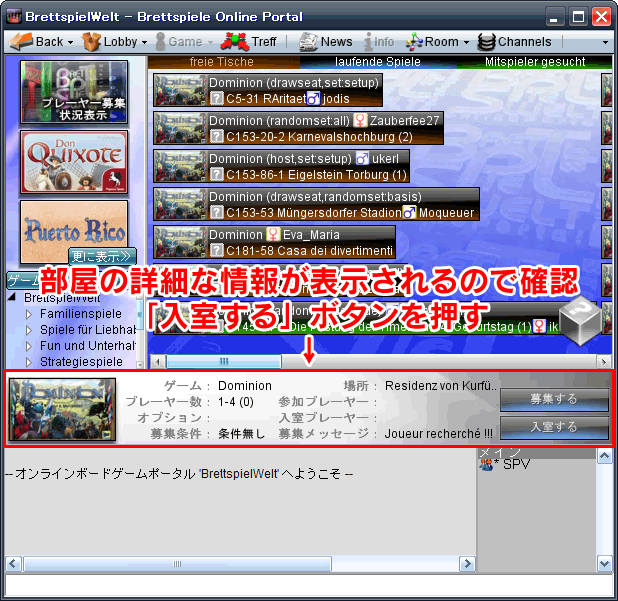Click chat area right scroll arrow
618x601 pixels.
point(467,564)
